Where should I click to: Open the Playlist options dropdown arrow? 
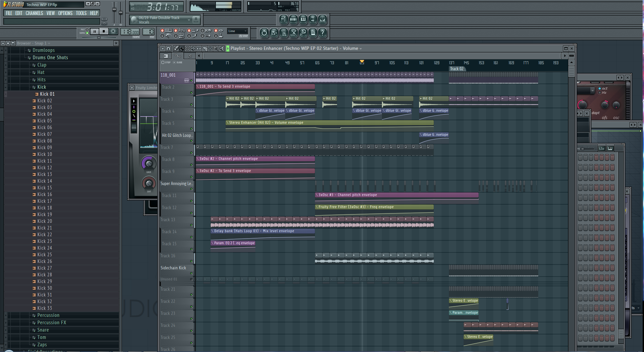[162, 49]
